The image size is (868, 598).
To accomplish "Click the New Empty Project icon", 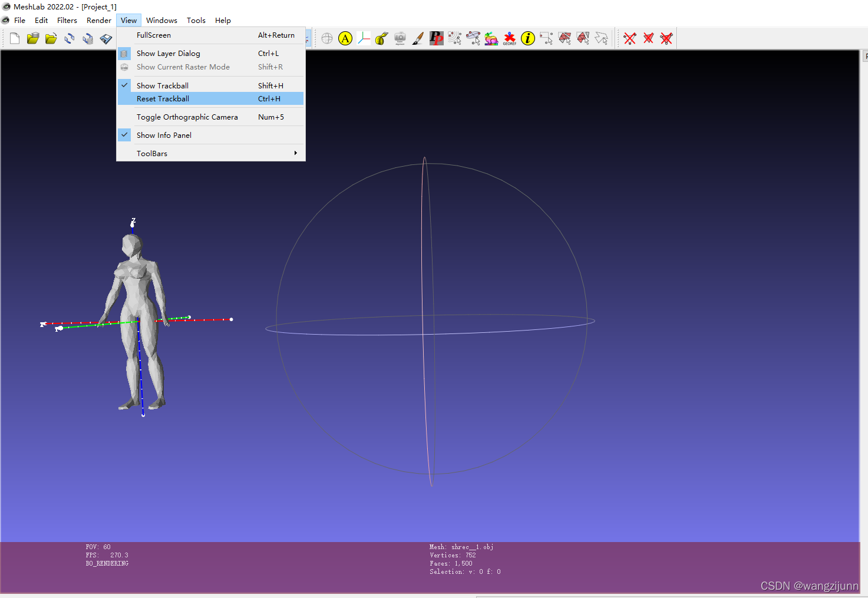I will pos(15,39).
